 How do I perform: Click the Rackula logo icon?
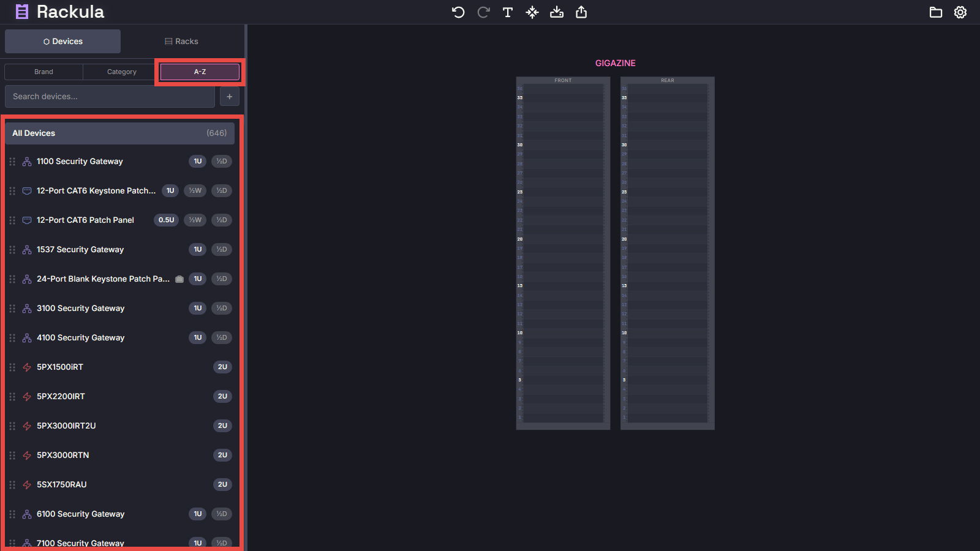point(22,12)
